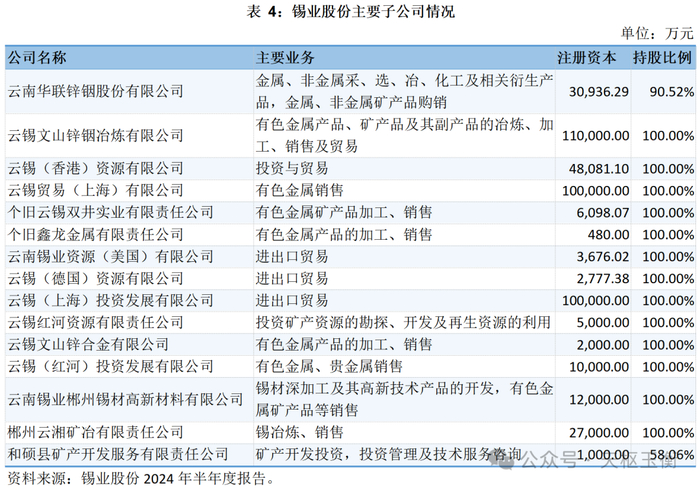Click business cell 锡冶炼、销售

click(x=300, y=432)
